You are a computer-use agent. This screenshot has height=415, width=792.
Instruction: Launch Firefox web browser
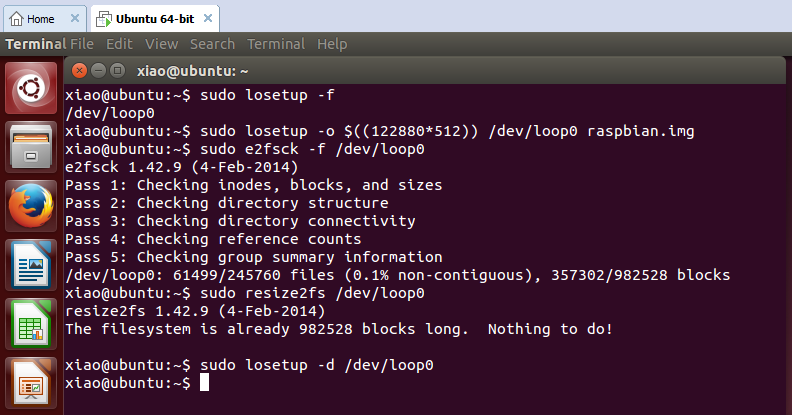pos(31,207)
